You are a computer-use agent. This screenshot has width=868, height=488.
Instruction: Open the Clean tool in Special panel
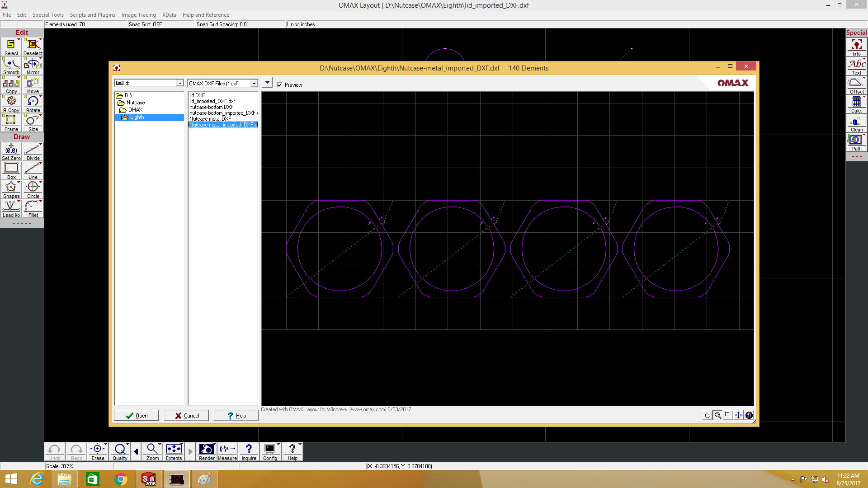[x=856, y=123]
